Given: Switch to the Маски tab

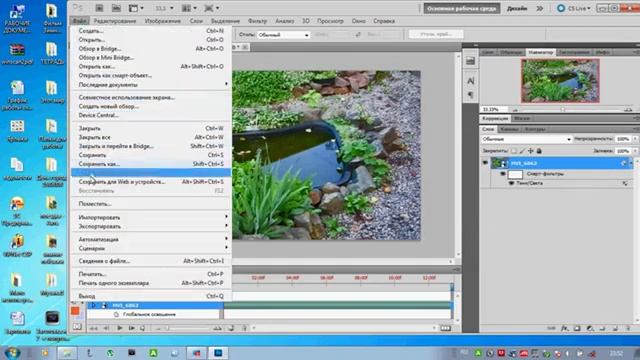Looking at the screenshot, I should click(x=522, y=118).
